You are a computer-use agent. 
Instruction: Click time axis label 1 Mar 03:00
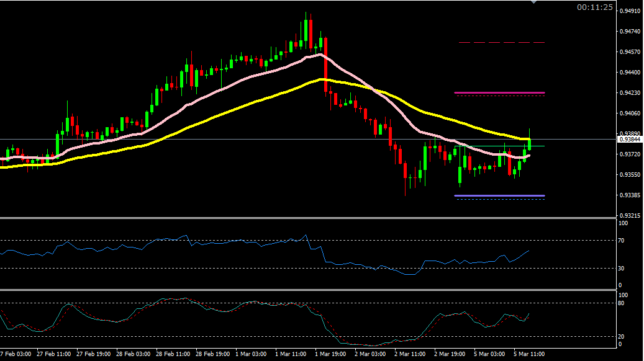(x=251, y=354)
